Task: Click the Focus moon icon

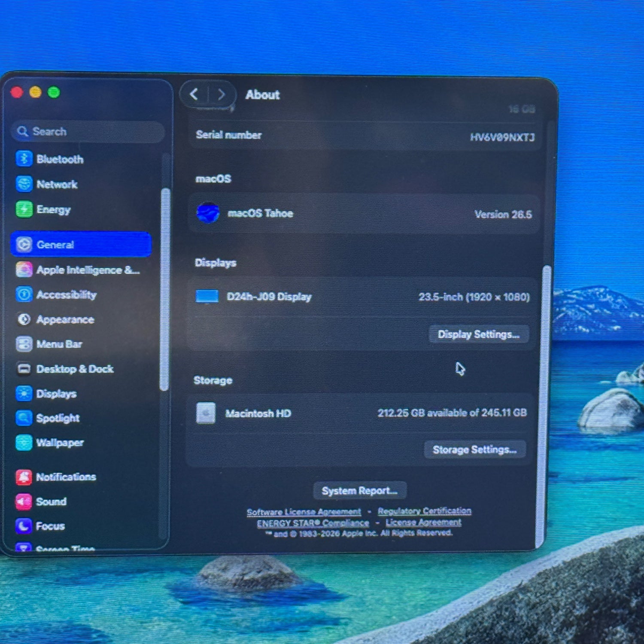Action: point(24,526)
